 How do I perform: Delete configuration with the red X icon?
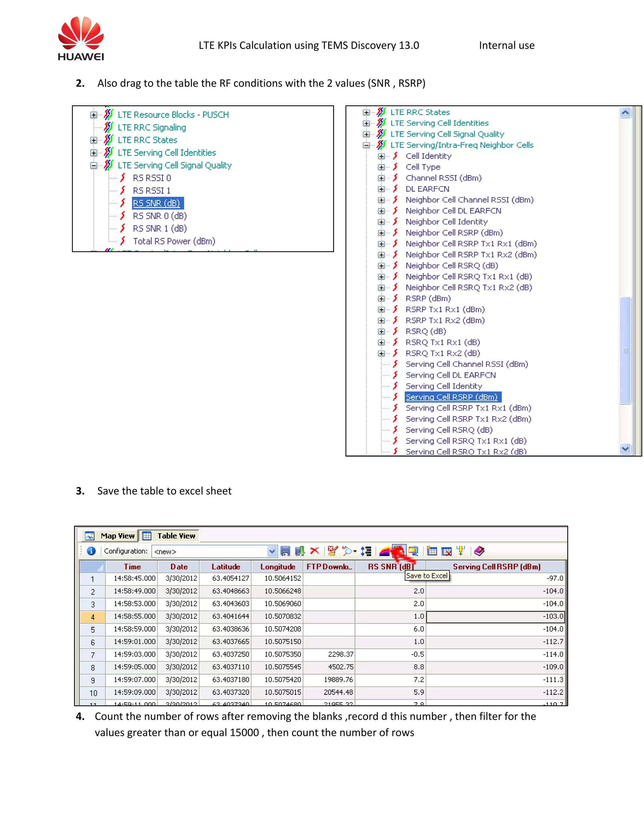314,550
